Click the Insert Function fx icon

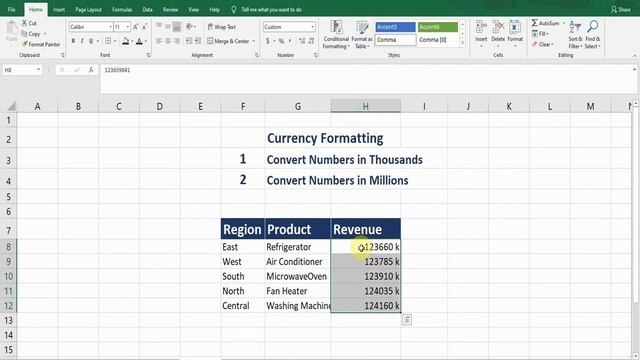tap(91, 70)
